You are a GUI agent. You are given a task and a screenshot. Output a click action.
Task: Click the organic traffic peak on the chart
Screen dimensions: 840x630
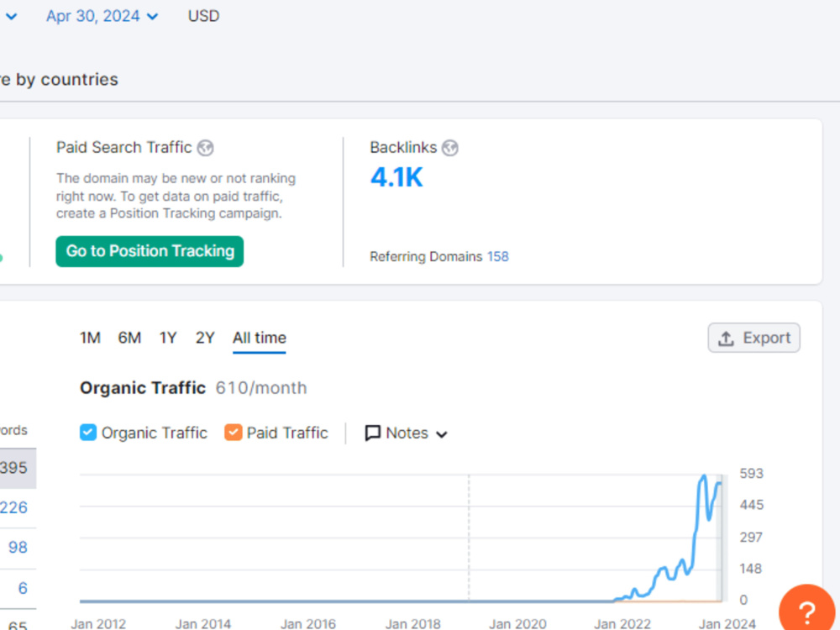(x=704, y=476)
